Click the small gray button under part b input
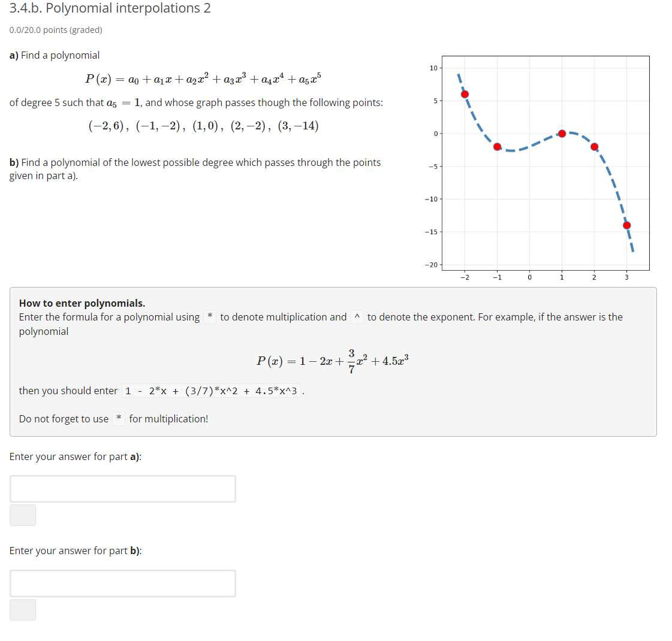 tap(22, 610)
